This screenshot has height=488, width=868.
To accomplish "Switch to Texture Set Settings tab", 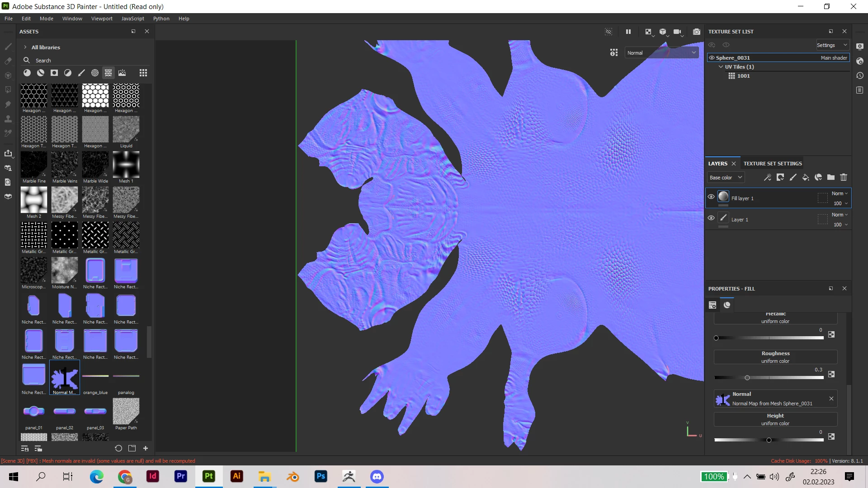I will click(773, 164).
